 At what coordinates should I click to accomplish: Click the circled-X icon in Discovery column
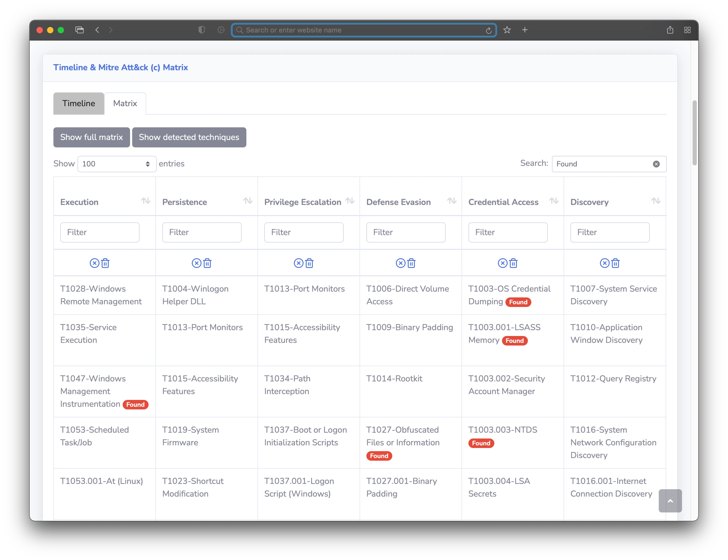604,263
